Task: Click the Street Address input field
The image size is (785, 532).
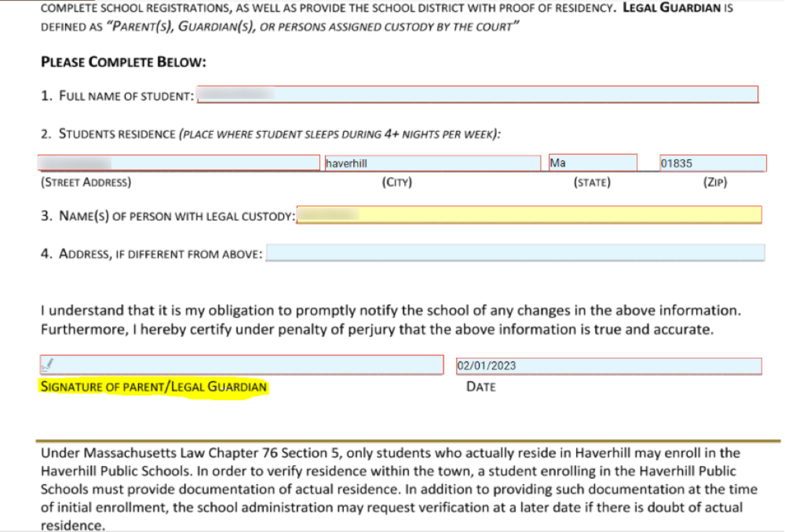Action: tap(179, 163)
